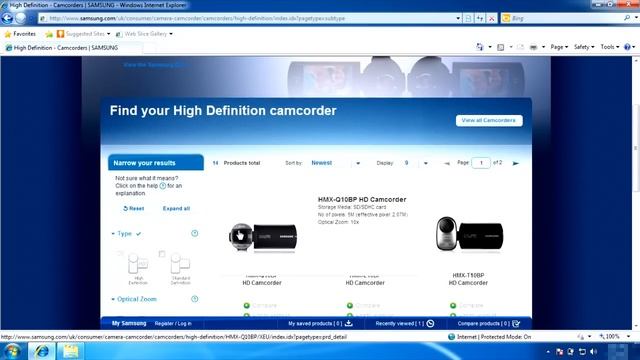The height and width of the screenshot is (360, 640).
Task: Click the Add to Favorites Bar icon
Action: [49, 34]
